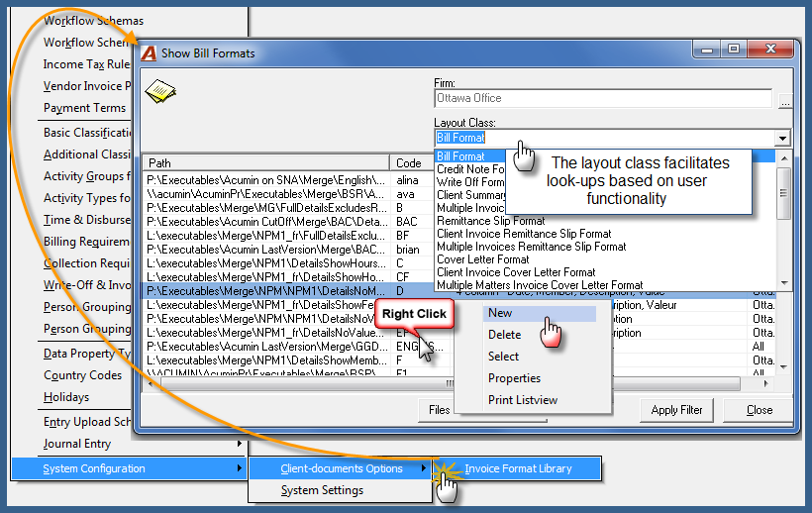Click the Layout Class combo box field

[612, 138]
